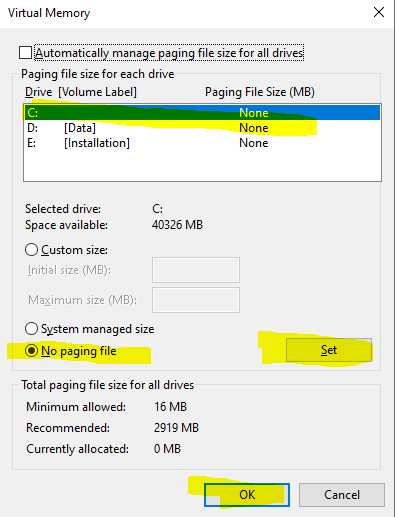
Task: Click empty area in the drive list
Action: click(202, 166)
